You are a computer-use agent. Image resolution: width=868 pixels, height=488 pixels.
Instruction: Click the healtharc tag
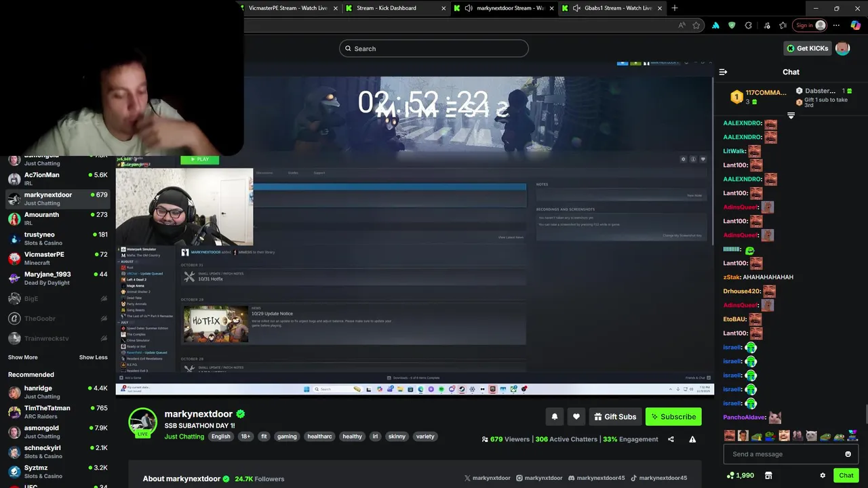(x=319, y=436)
